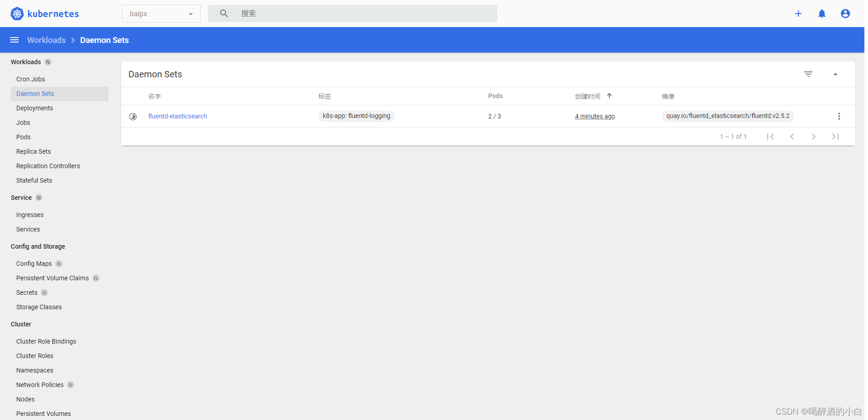The height and width of the screenshot is (420, 868).
Task: Open Cluster Role Bindings in sidebar
Action: coord(46,341)
